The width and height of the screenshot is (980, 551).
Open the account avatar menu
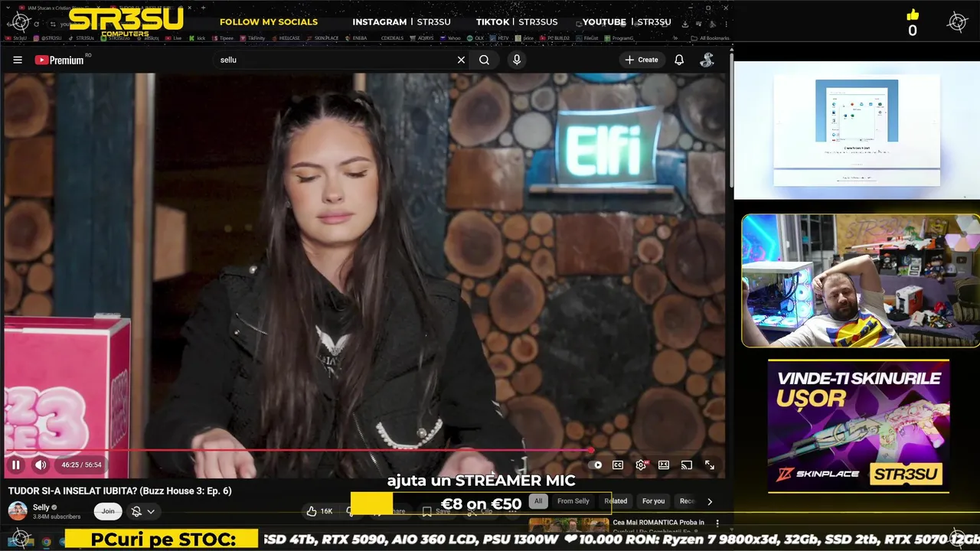(707, 60)
